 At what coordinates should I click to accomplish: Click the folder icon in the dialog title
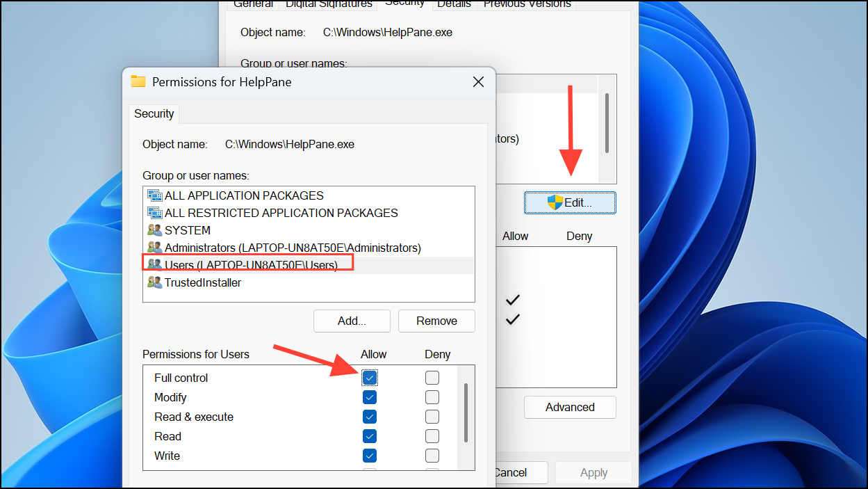point(138,81)
